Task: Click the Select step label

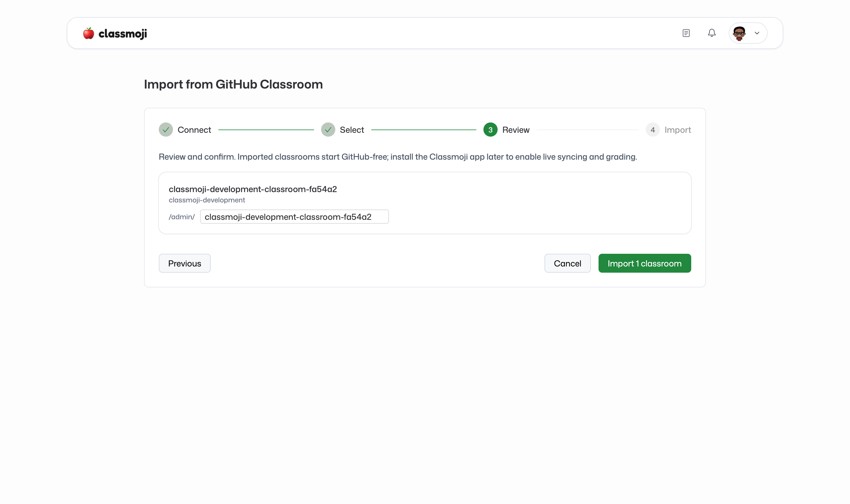Action: (x=352, y=130)
